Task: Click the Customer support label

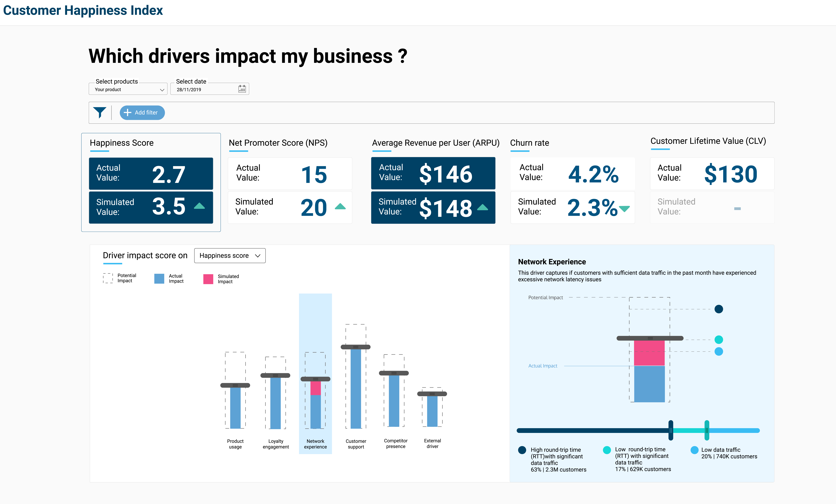Action: pyautogui.click(x=356, y=444)
